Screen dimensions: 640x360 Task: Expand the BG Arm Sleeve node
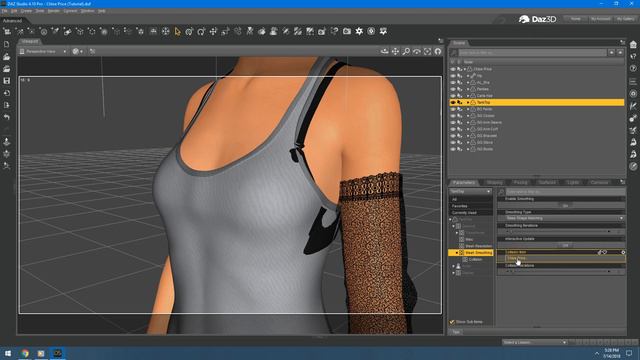tap(468, 122)
